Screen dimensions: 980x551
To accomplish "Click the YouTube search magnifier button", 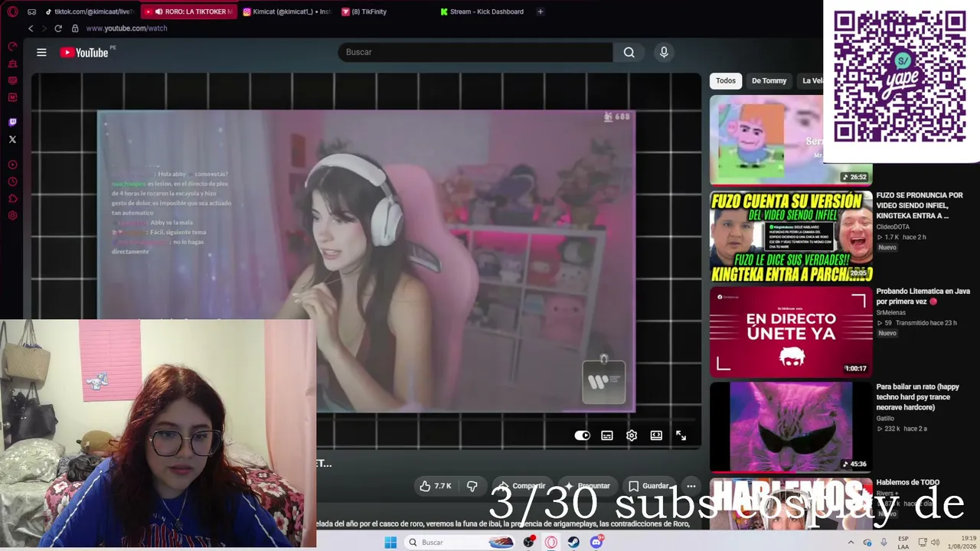I will 629,52.
